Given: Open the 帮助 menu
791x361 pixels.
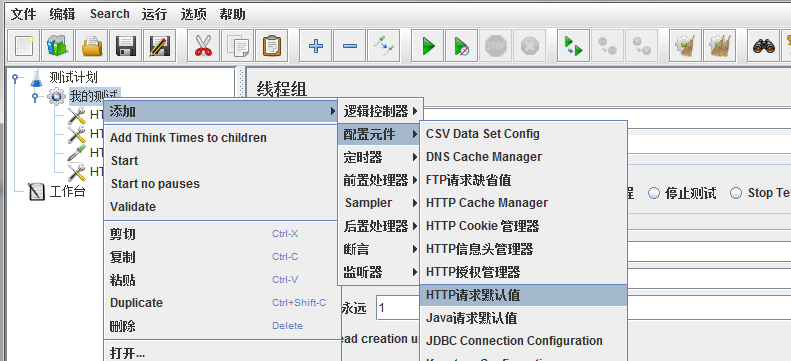Looking at the screenshot, I should point(232,14).
